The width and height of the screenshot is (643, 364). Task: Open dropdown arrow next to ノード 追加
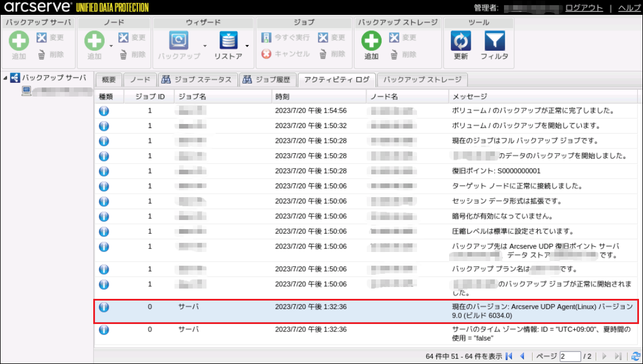[110, 46]
